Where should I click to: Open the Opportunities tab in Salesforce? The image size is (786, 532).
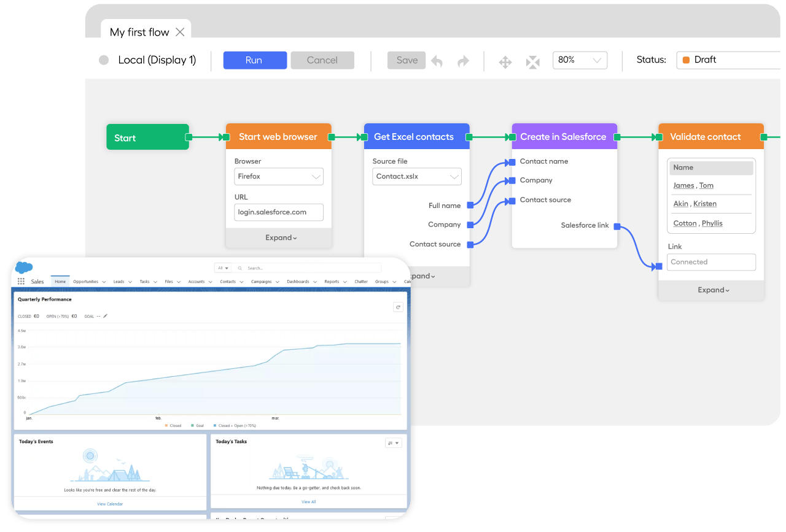tap(85, 282)
